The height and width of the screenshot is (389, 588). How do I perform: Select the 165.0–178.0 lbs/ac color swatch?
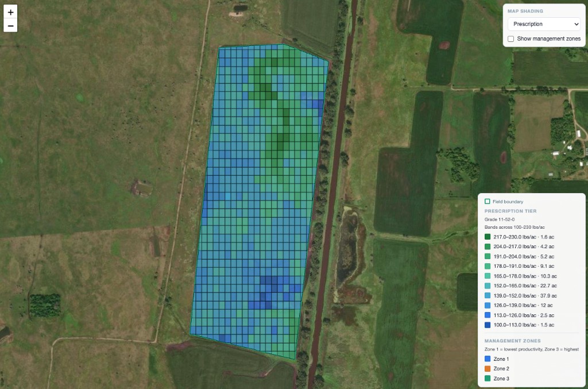coord(488,276)
